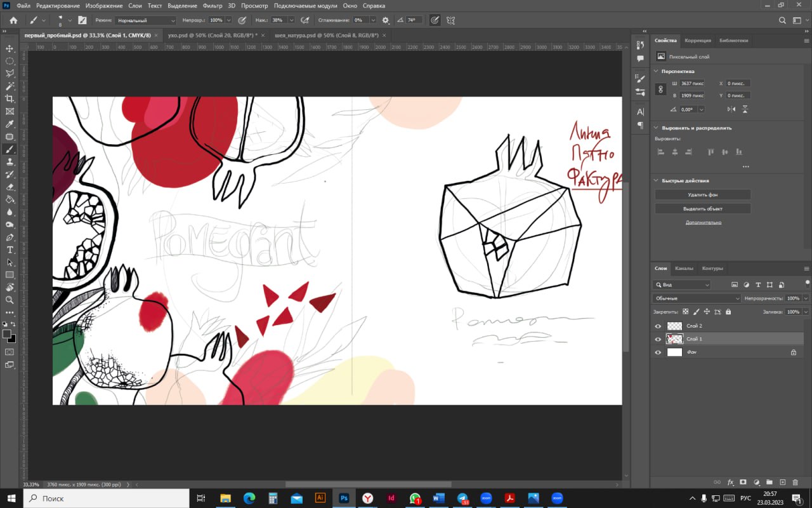
Task: Open the Режим blend mode dropdown
Action: click(x=145, y=20)
